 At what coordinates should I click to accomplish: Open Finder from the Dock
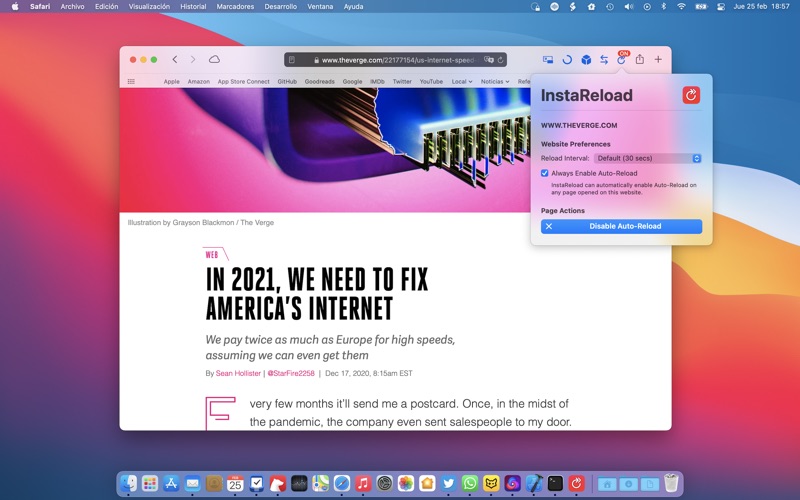pyautogui.click(x=128, y=483)
